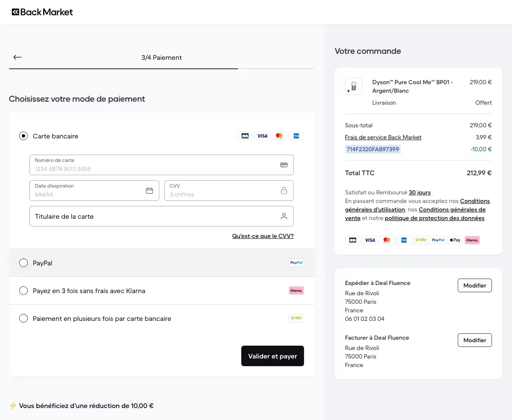The height and width of the screenshot is (420, 512).
Task: Click the CB logo beside Carte bancaire
Action: click(x=245, y=136)
